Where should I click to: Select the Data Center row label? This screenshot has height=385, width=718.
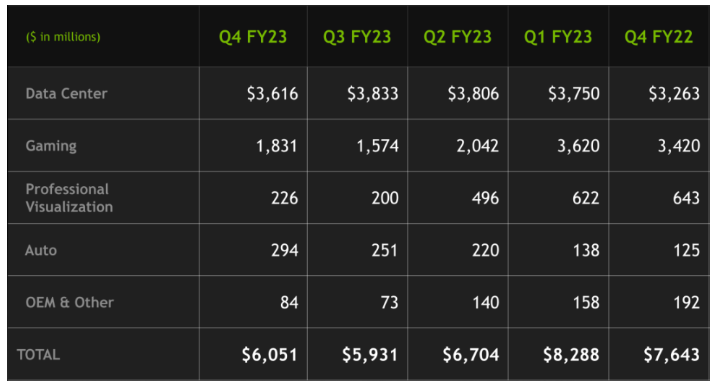(x=66, y=93)
